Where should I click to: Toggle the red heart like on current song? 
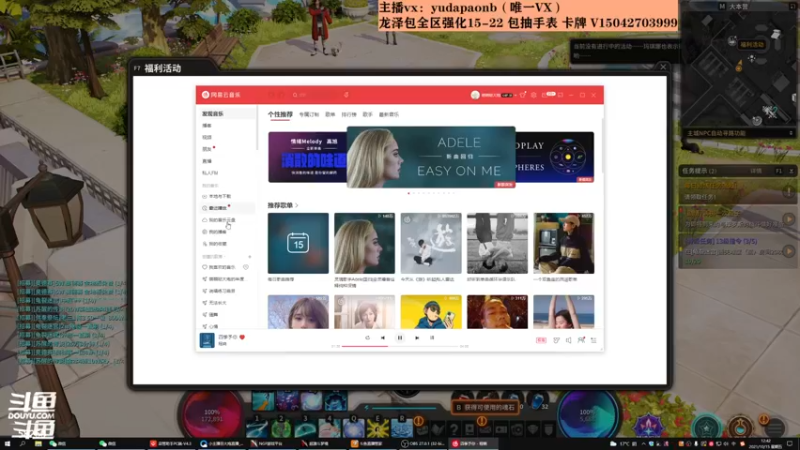point(242,337)
